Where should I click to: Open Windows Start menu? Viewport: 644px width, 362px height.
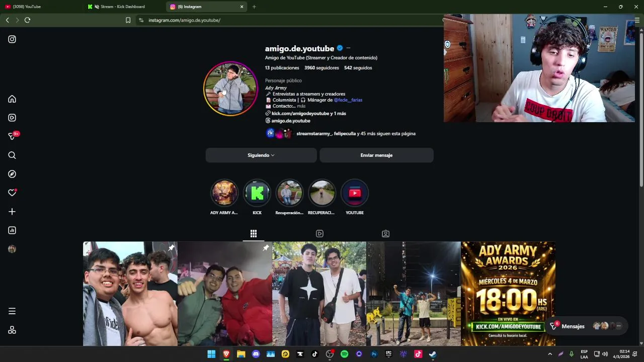pyautogui.click(x=211, y=354)
